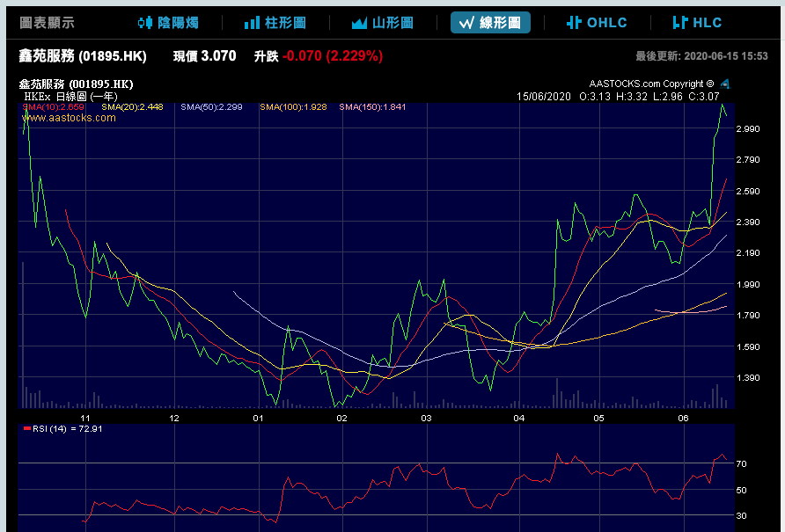Viewport: 785px width, 532px height.
Task: Click the 最後更新 2020-06-15 15:53 timestamp
Action: [x=701, y=56]
